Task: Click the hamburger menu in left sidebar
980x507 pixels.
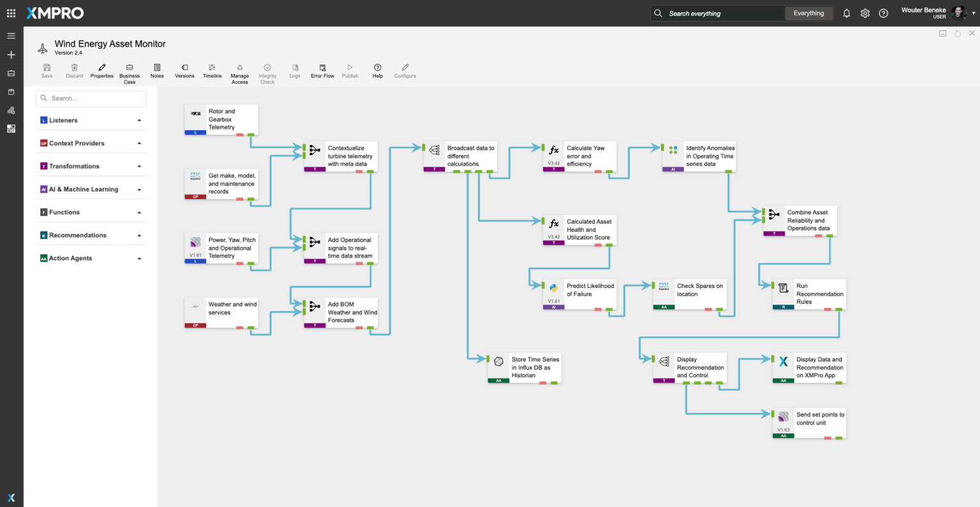Action: pyautogui.click(x=11, y=36)
